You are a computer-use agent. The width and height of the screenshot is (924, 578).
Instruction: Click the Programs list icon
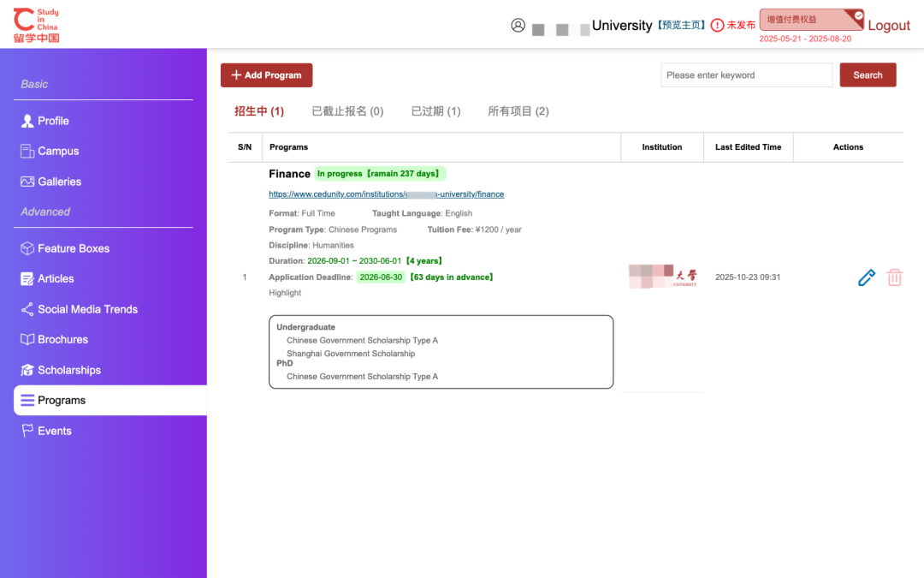point(27,401)
